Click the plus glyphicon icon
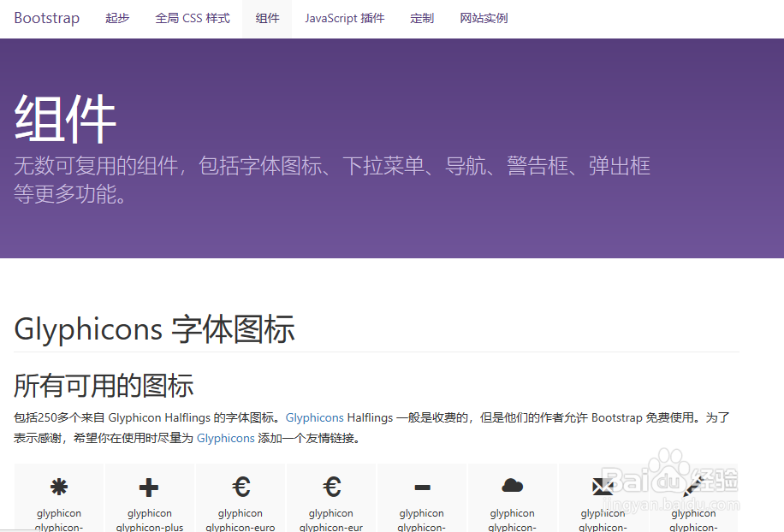Viewport: 784px width, 532px height. pyautogui.click(x=149, y=487)
